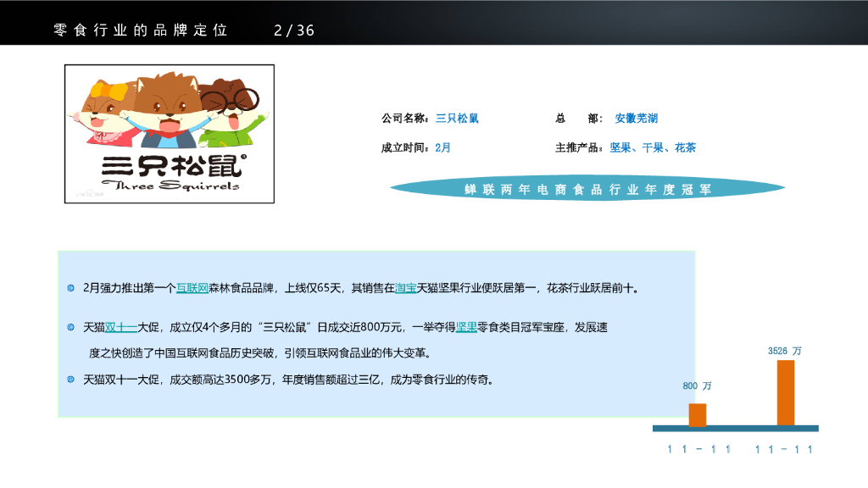This screenshot has height=488, width=868.
Task: Click the 成立时间 label
Action: pos(405,147)
